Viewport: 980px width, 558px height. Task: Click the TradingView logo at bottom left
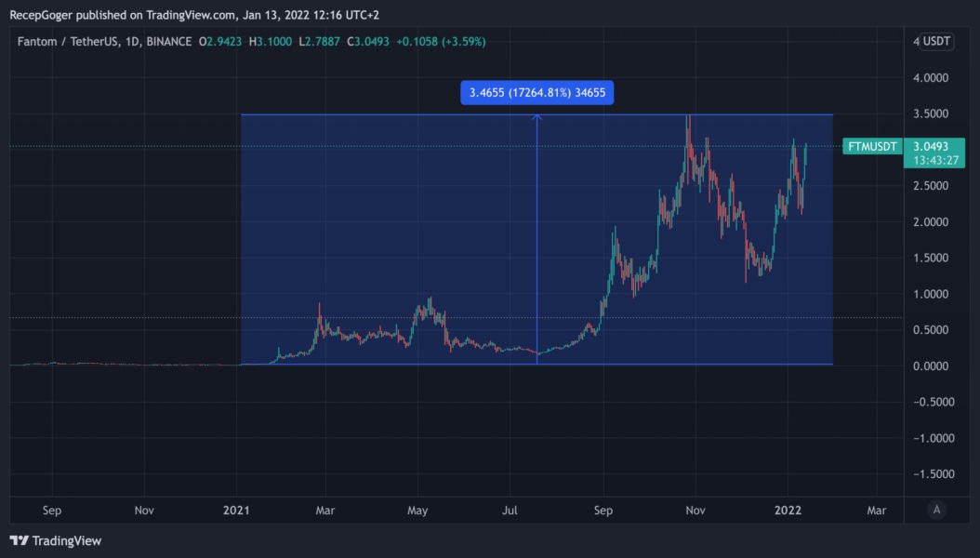(55, 540)
